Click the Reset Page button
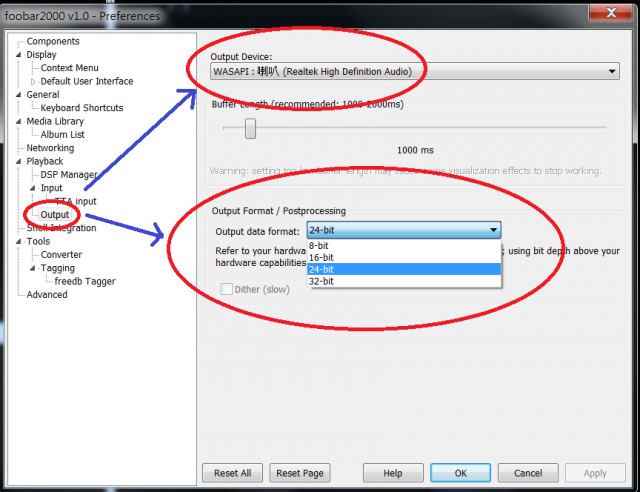This screenshot has height=492, width=640. (x=300, y=473)
